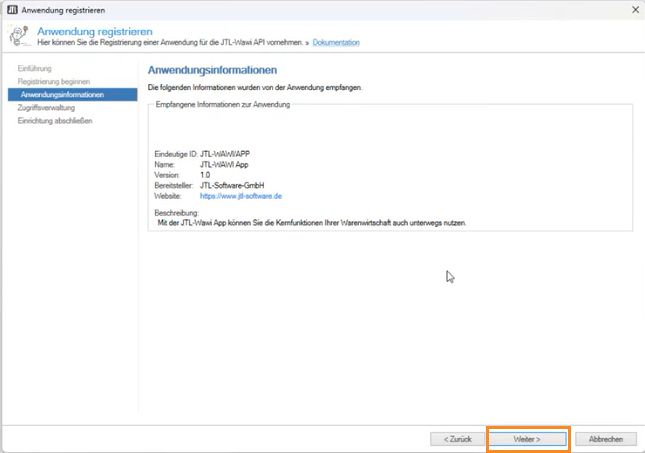Image resolution: width=645 pixels, height=453 pixels.
Task: Select Einführung step in sidebar
Action: click(x=34, y=68)
